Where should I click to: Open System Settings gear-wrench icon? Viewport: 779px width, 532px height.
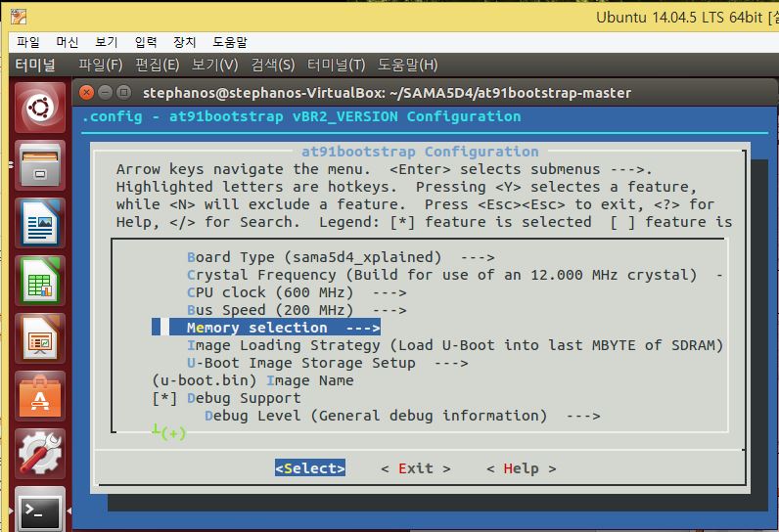40,453
